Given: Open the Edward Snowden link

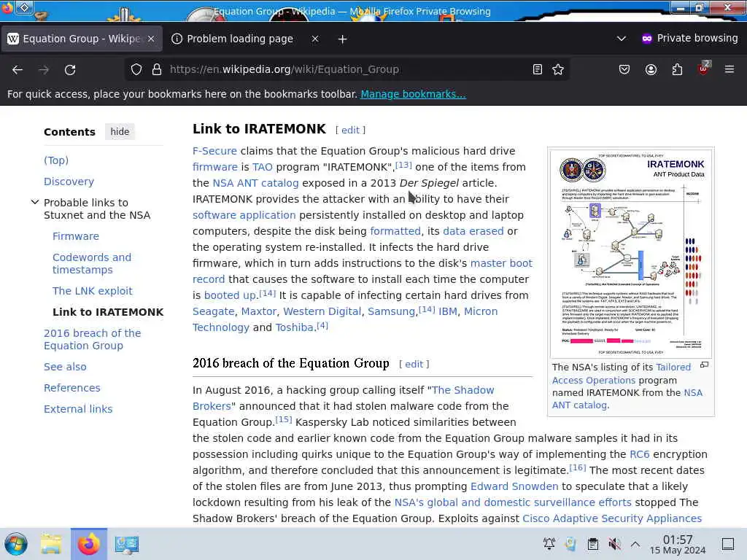Looking at the screenshot, I should pos(514,486).
